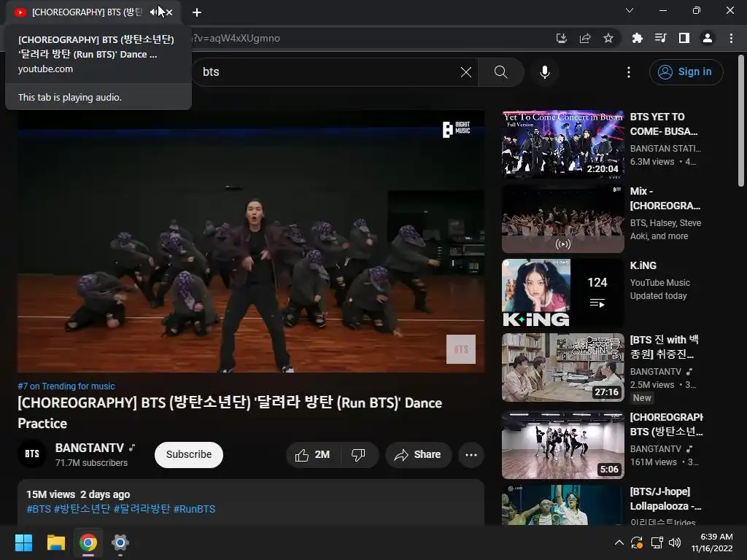The image size is (747, 560).
Task: Play the Mix choreography playlist thumbnail
Action: pos(563,219)
